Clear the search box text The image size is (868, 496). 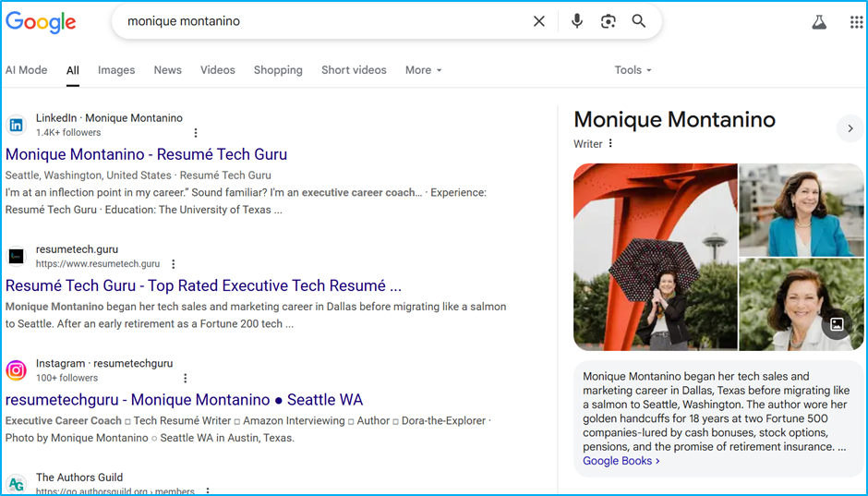pyautogui.click(x=539, y=21)
